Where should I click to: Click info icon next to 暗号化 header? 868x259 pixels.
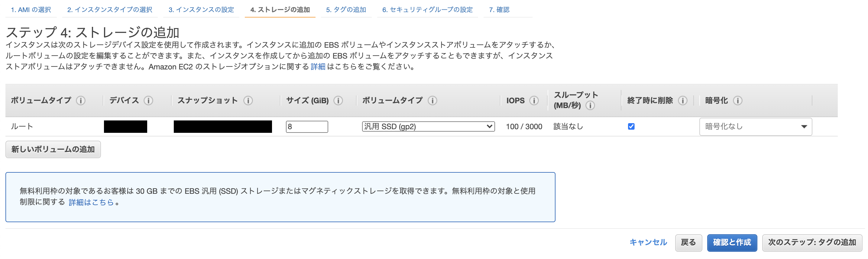pyautogui.click(x=737, y=100)
